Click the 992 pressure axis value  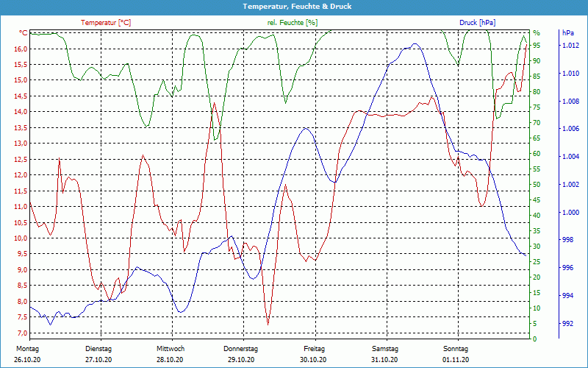(x=567, y=323)
